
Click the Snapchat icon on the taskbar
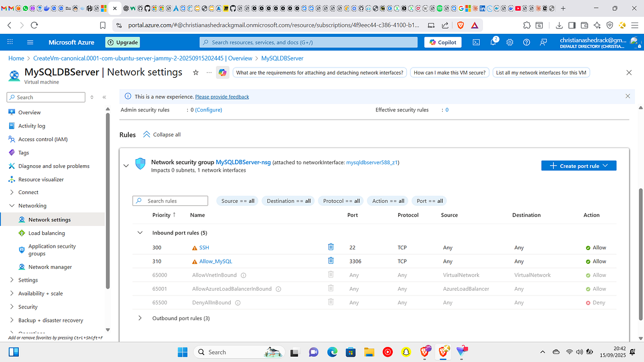tap(406, 352)
